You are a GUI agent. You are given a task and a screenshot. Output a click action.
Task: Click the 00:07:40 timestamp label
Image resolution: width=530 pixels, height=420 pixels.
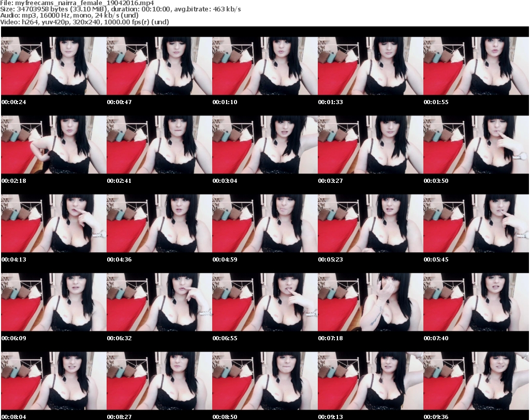[x=436, y=338]
